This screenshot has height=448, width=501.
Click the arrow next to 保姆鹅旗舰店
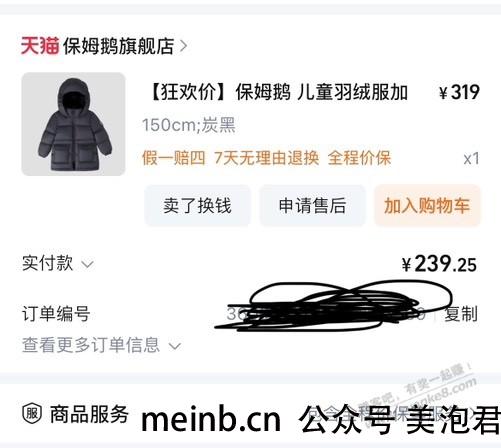coord(183,46)
